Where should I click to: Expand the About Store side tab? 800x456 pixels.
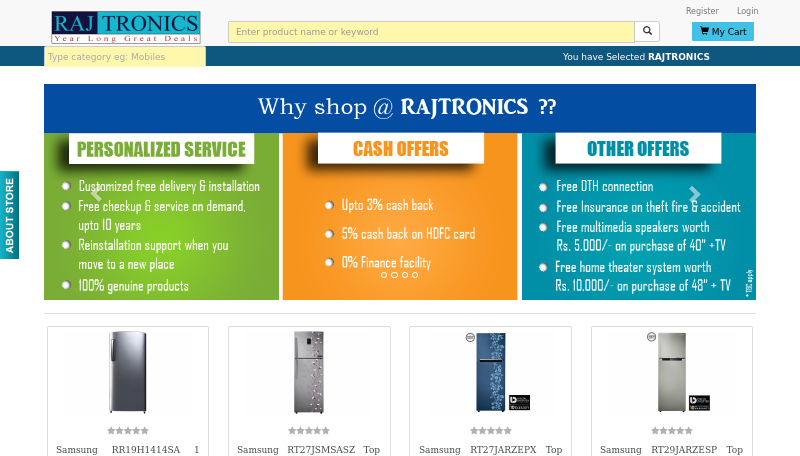tap(9, 215)
